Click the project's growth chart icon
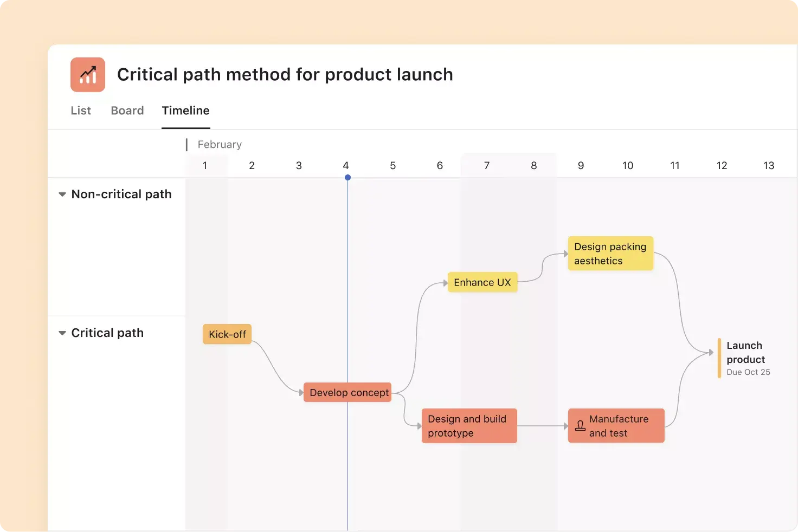Screen dimensions: 798x532 pos(87,75)
